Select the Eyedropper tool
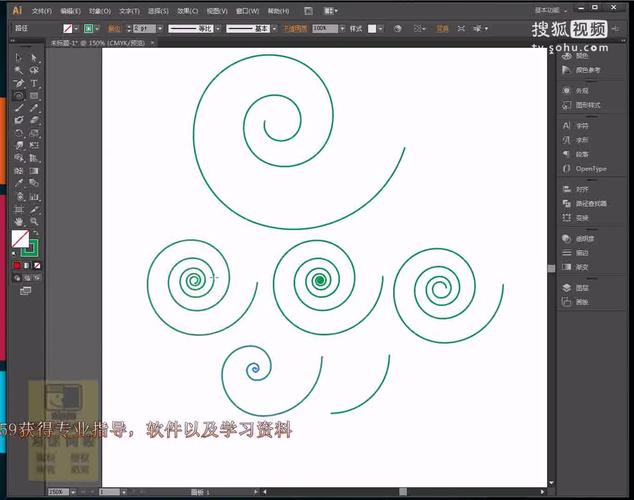Viewport: 634px width, 500px height. [19, 183]
